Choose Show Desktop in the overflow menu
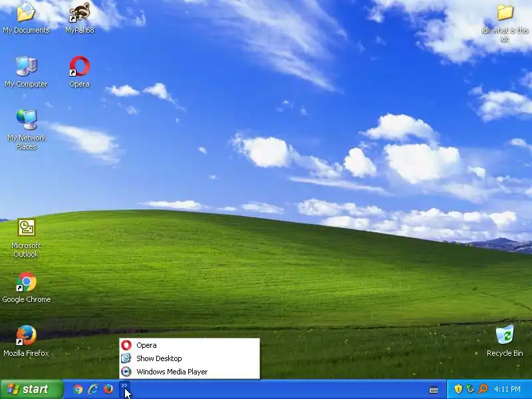This screenshot has height=399, width=532. click(x=190, y=358)
